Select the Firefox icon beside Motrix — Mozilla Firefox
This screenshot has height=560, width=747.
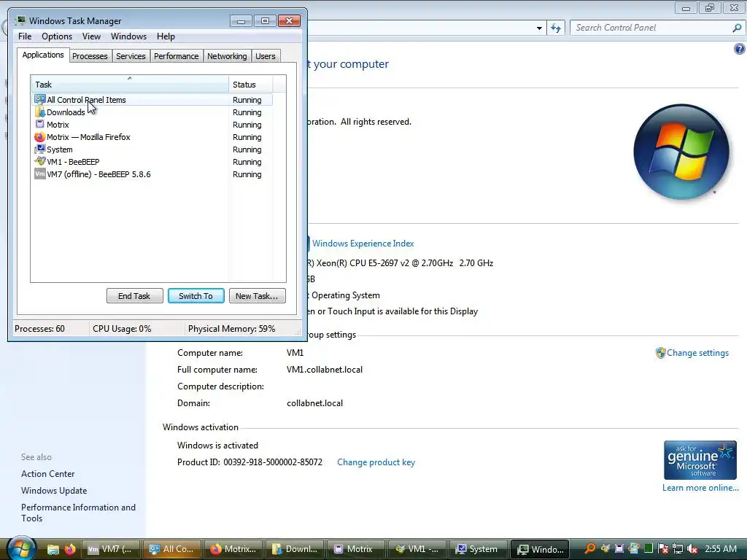click(x=40, y=136)
